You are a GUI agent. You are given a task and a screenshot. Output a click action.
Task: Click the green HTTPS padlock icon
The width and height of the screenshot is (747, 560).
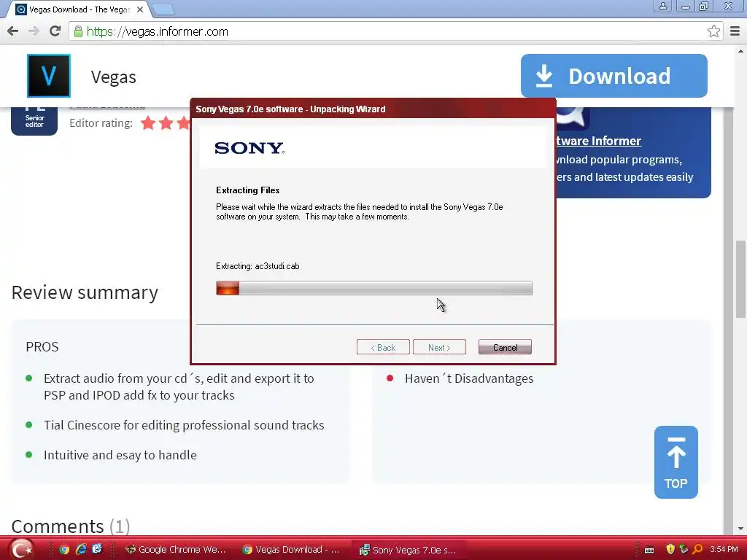pos(78,31)
